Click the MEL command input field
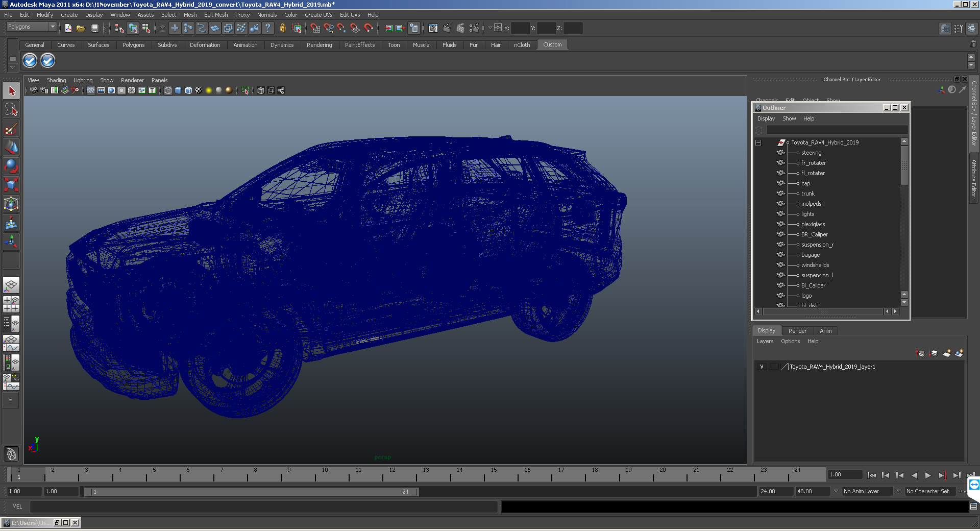This screenshot has width=980, height=531. [x=264, y=506]
